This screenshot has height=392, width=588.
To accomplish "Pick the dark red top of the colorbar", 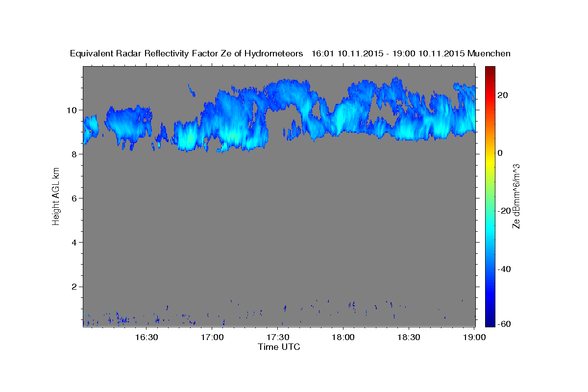I will (x=490, y=70).
